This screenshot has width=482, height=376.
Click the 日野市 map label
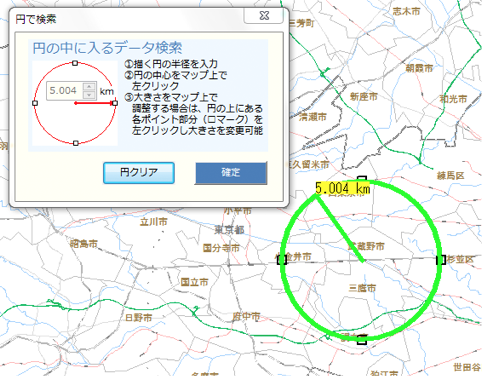(x=139, y=317)
